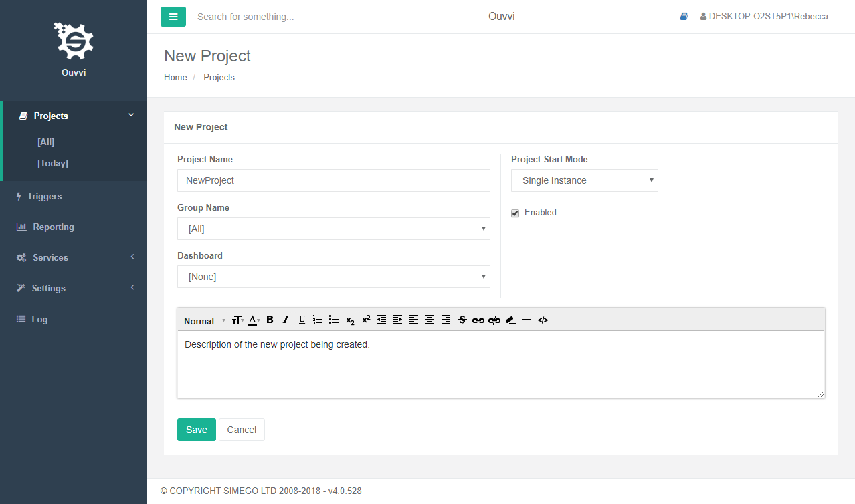
Task: Align description text left
Action: (414, 320)
